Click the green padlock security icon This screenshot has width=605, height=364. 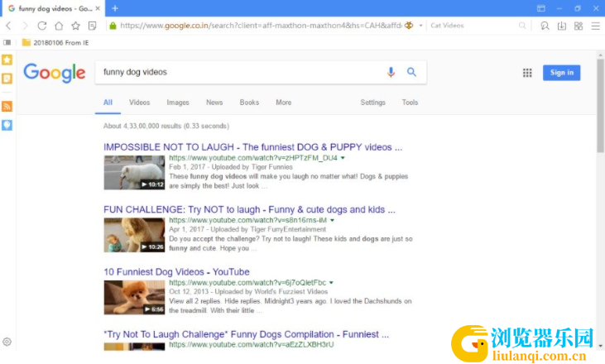[113, 26]
